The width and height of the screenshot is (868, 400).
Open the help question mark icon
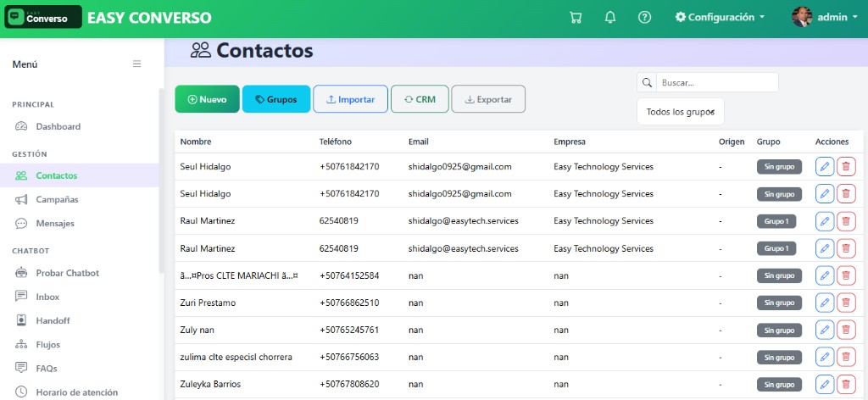[x=644, y=17]
